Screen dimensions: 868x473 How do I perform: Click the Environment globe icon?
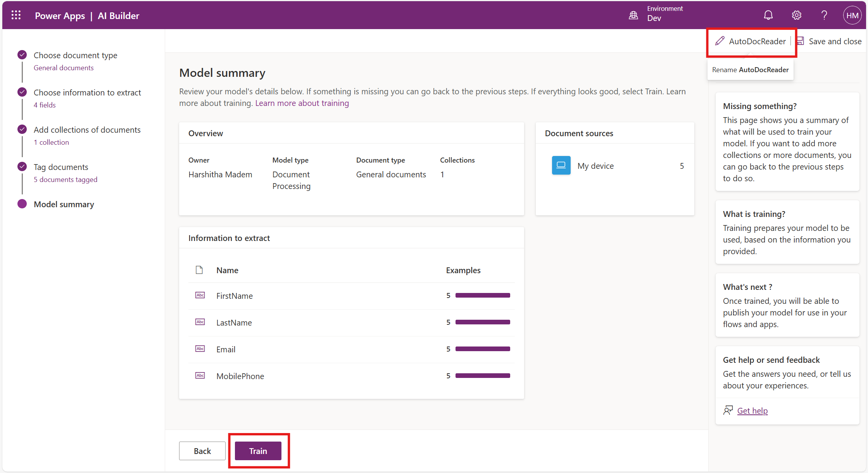633,15
